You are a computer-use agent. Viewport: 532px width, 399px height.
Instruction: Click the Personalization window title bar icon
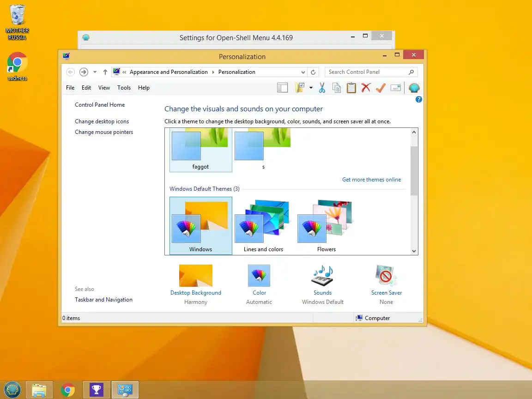(66, 56)
